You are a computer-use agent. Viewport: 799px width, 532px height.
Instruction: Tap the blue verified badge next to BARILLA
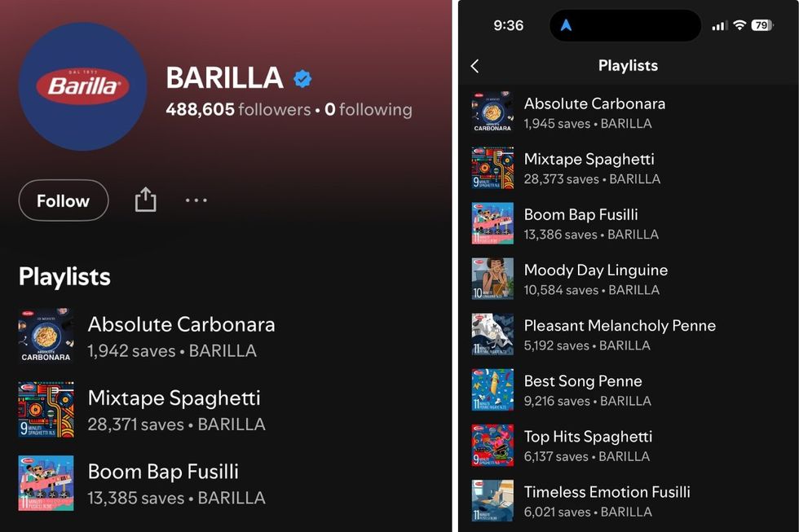point(302,78)
